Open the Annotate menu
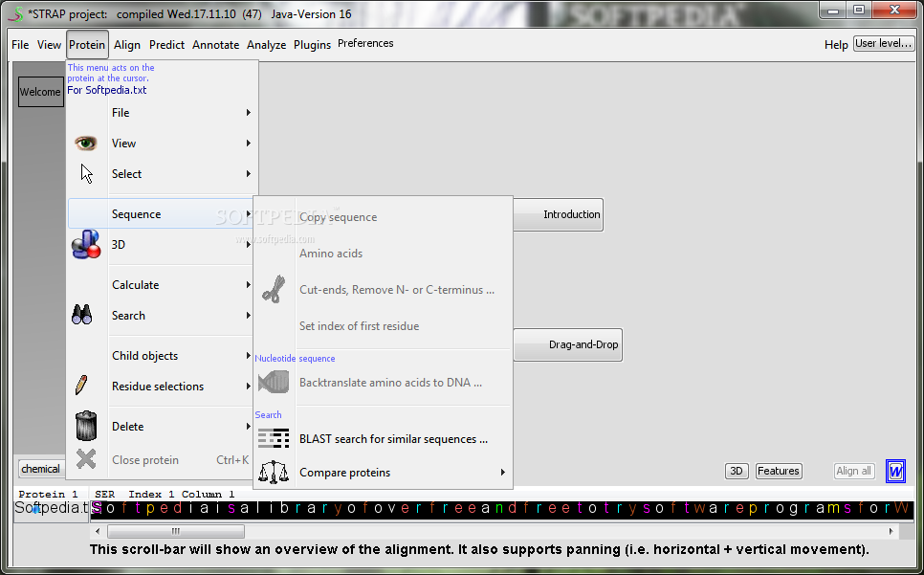Image resolution: width=924 pixels, height=575 pixels. tap(215, 45)
